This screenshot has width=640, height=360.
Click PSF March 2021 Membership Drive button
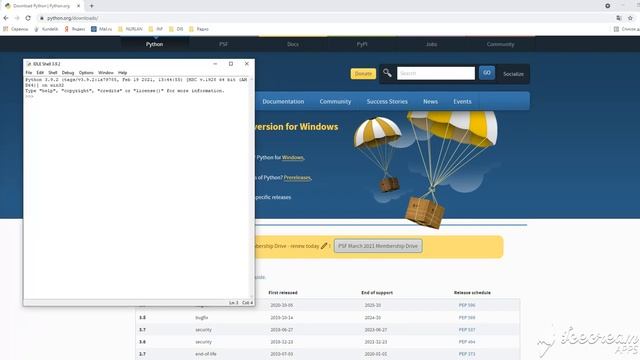pyautogui.click(x=378, y=246)
